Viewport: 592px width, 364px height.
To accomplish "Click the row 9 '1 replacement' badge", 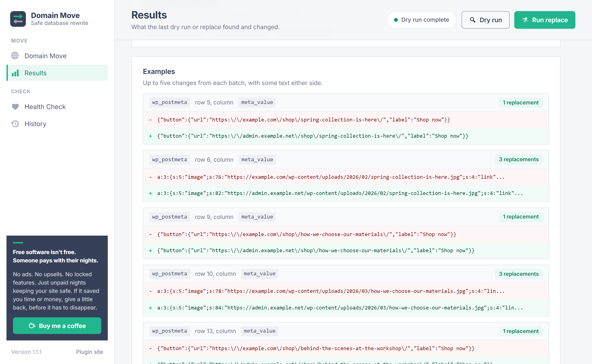I will coord(521,217).
